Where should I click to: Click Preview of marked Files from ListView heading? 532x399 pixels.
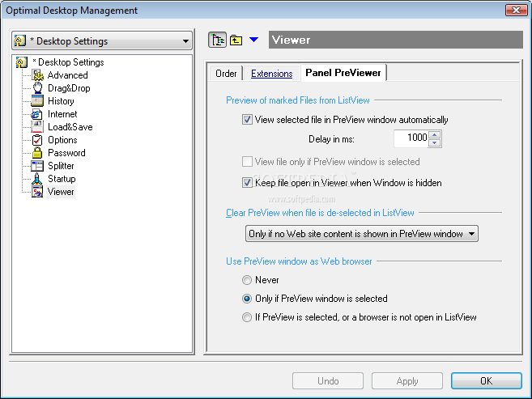(297, 100)
